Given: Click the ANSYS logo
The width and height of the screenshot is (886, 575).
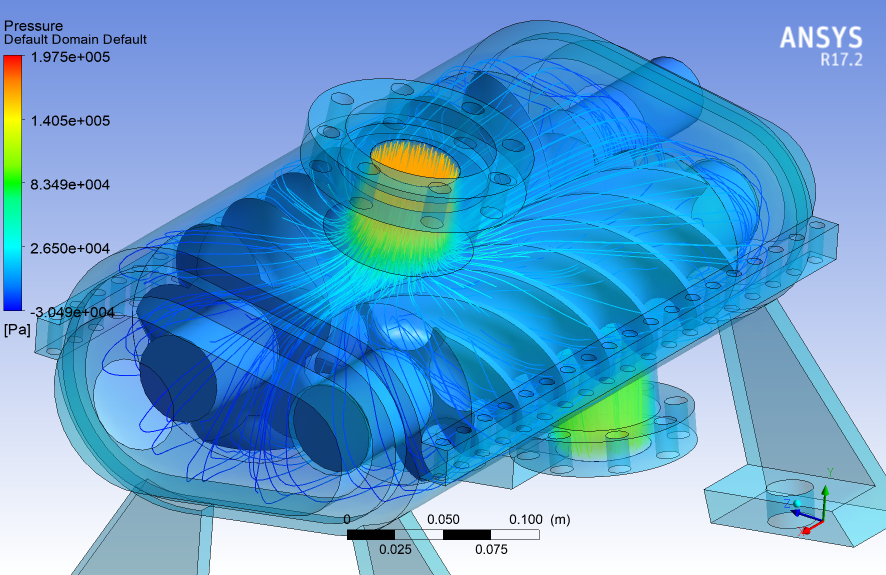Looking at the screenshot, I should (820, 38).
